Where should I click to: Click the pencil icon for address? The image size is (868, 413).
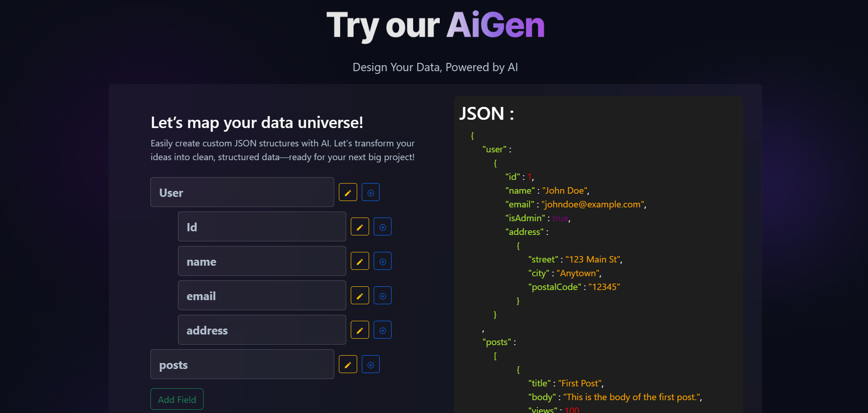click(359, 330)
